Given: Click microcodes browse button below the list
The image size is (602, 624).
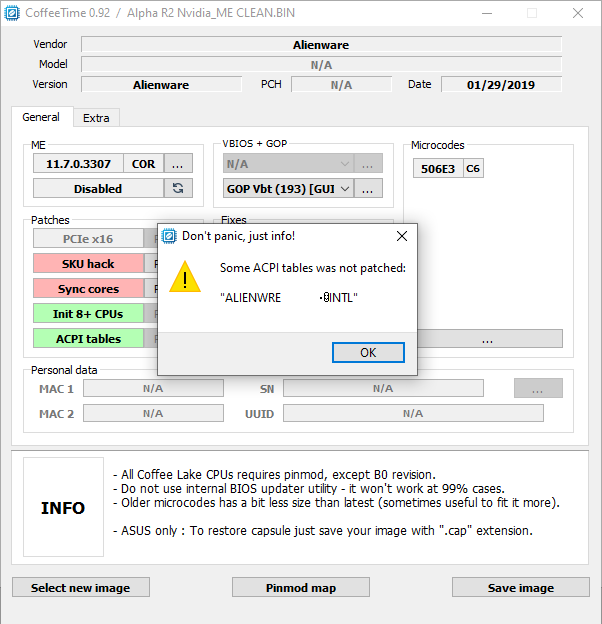Looking at the screenshot, I should (x=488, y=339).
